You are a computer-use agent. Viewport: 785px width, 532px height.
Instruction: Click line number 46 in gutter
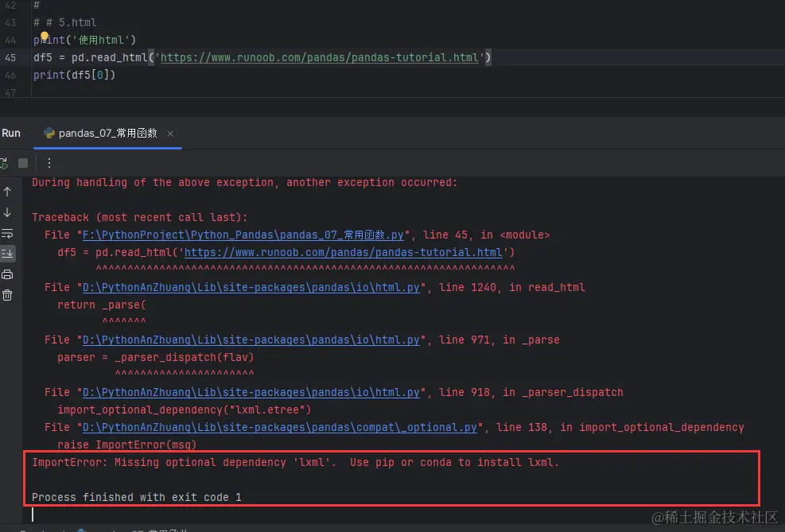(10, 75)
